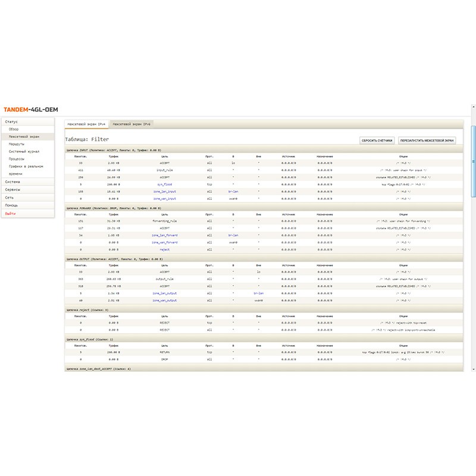Screen dimensions: 476x476
Task: Follow the zone_wan_output chain link
Action: (164, 300)
